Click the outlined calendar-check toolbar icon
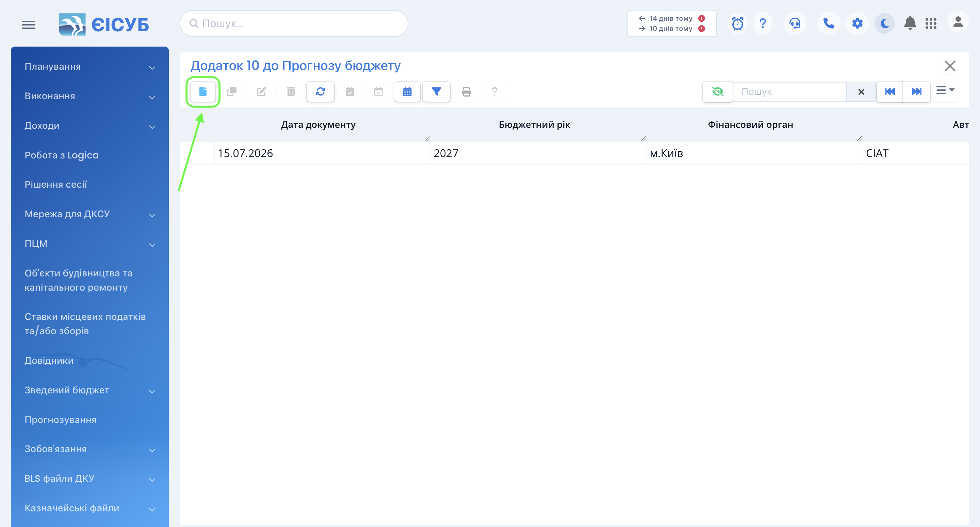This screenshot has width=980, height=527. pos(378,92)
